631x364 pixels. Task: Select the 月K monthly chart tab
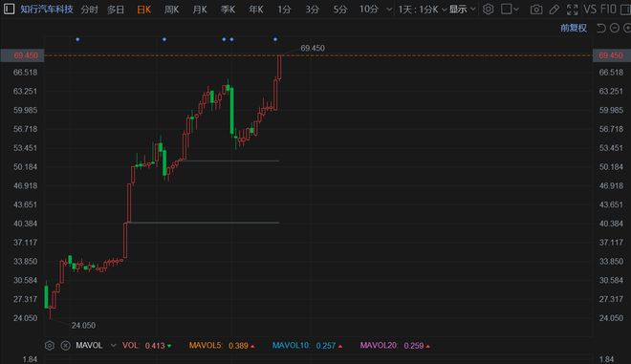pos(200,10)
